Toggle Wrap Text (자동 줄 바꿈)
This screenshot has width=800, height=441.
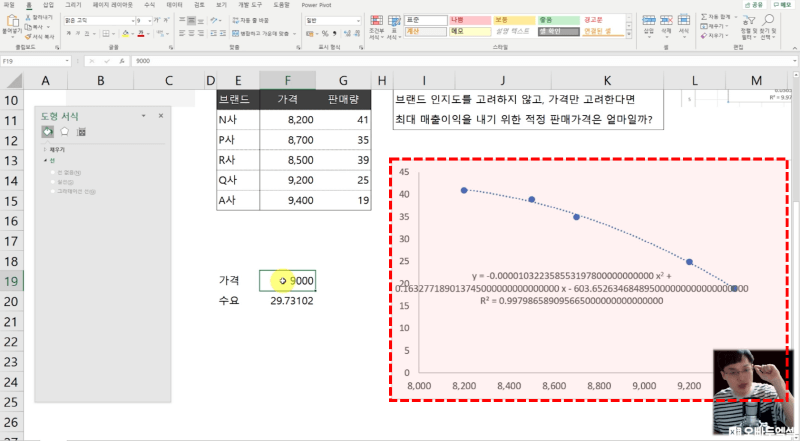coord(250,20)
